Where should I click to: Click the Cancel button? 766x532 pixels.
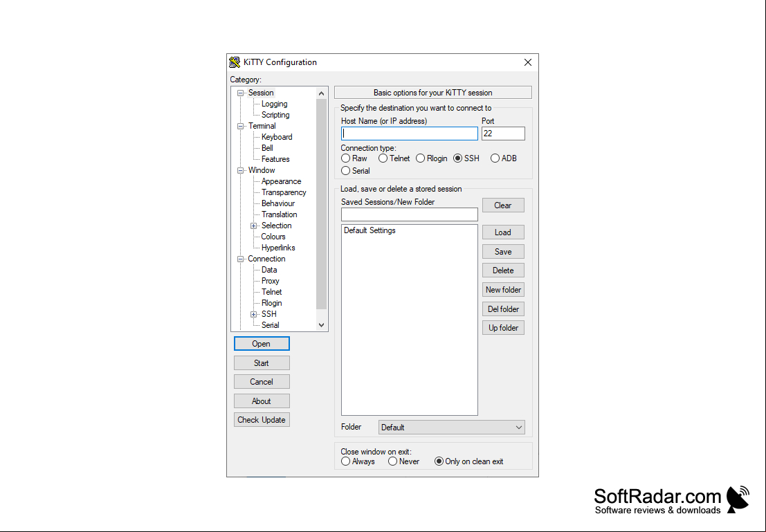coord(262,382)
